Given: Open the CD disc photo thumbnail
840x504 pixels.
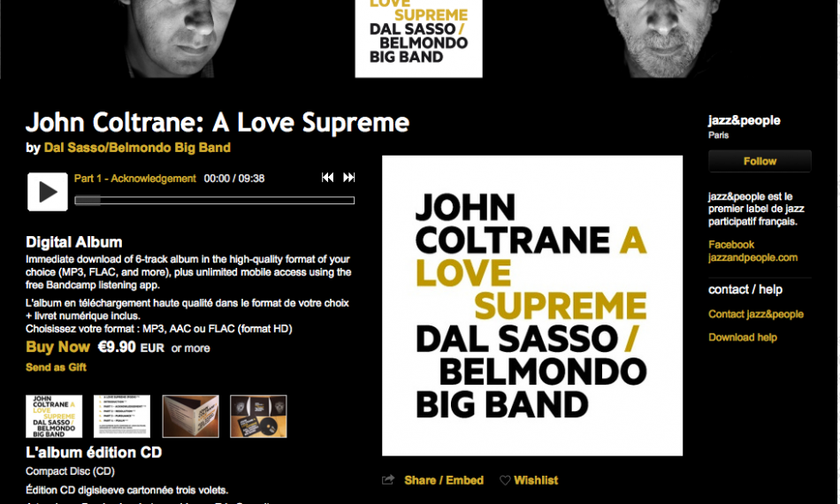Looking at the screenshot, I should 259,416.
